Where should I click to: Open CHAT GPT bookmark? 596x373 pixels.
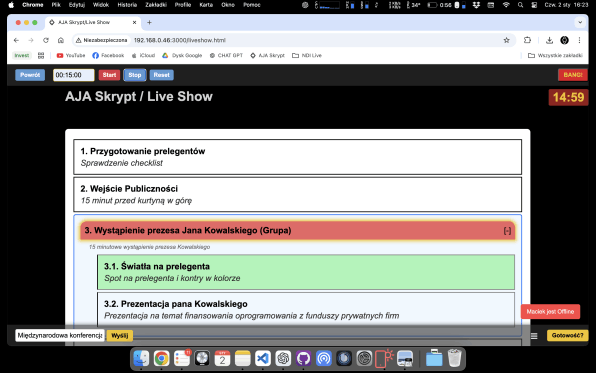226,56
